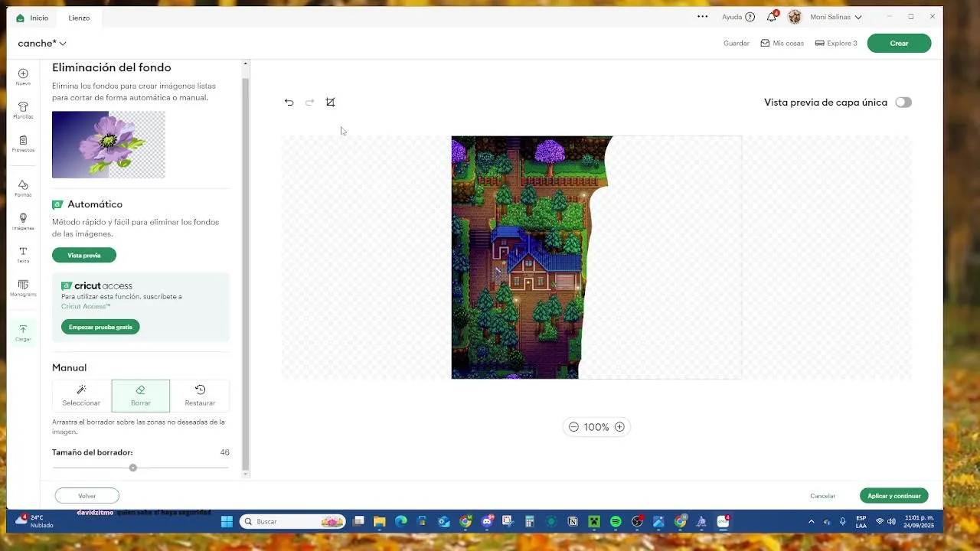Click the Ayuda help icon
This screenshot has height=551, width=980.
click(750, 17)
